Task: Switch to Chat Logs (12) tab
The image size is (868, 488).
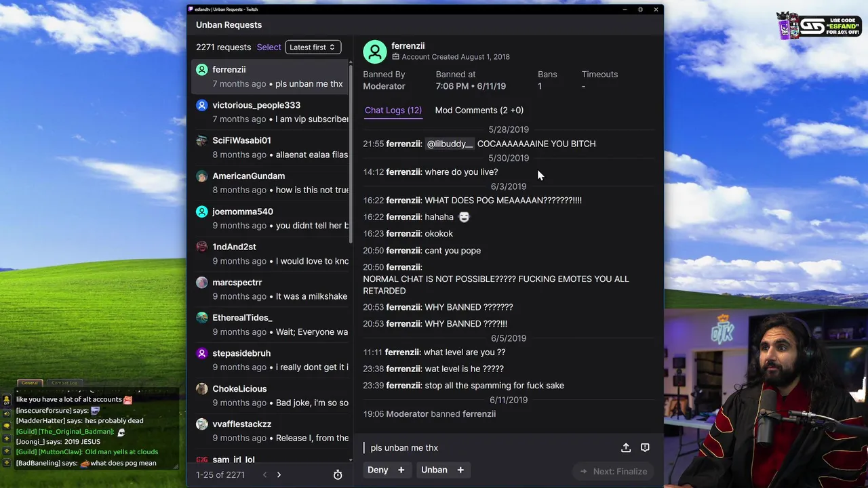Action: click(393, 110)
